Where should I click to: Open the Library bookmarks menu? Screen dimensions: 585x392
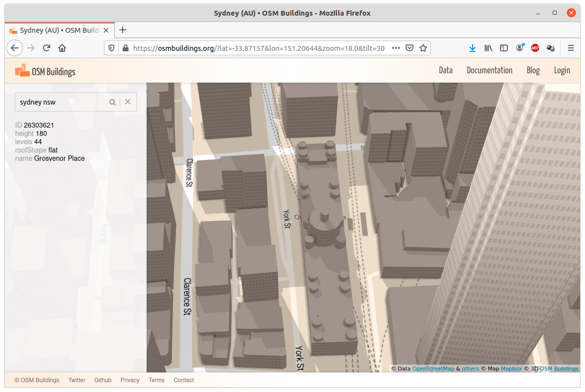tap(488, 48)
